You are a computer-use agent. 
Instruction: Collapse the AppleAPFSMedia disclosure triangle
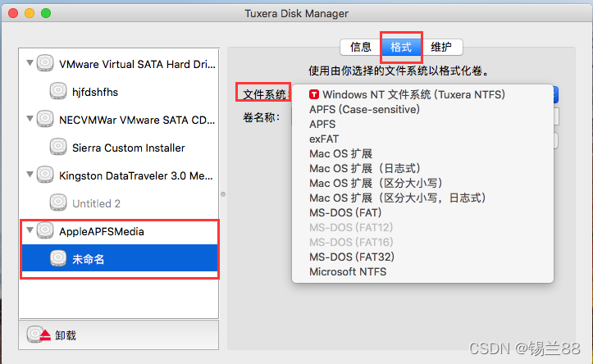tap(30, 230)
